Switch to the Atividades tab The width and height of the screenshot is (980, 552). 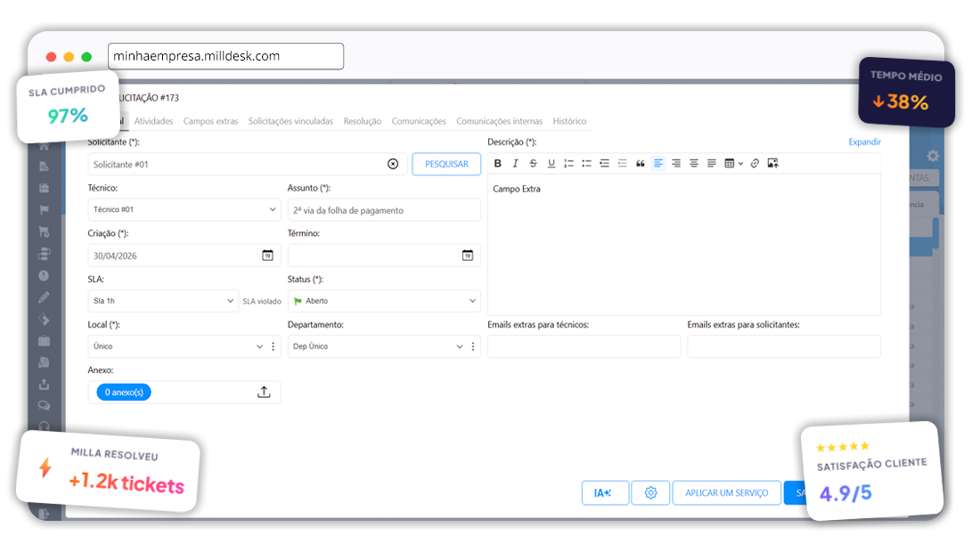154,121
